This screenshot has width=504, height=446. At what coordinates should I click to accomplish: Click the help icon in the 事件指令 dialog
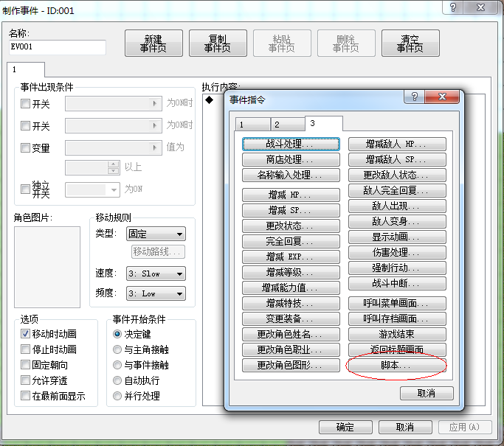[x=414, y=97]
